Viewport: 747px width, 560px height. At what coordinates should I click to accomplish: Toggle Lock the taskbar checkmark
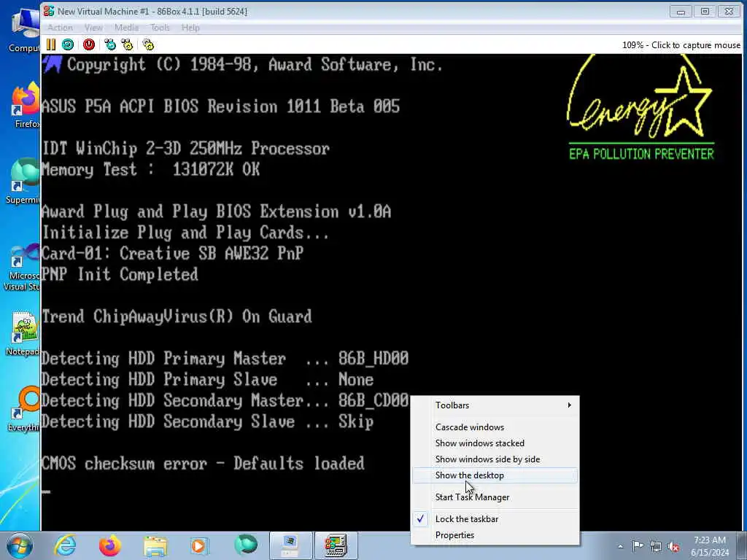pyautogui.click(x=495, y=519)
